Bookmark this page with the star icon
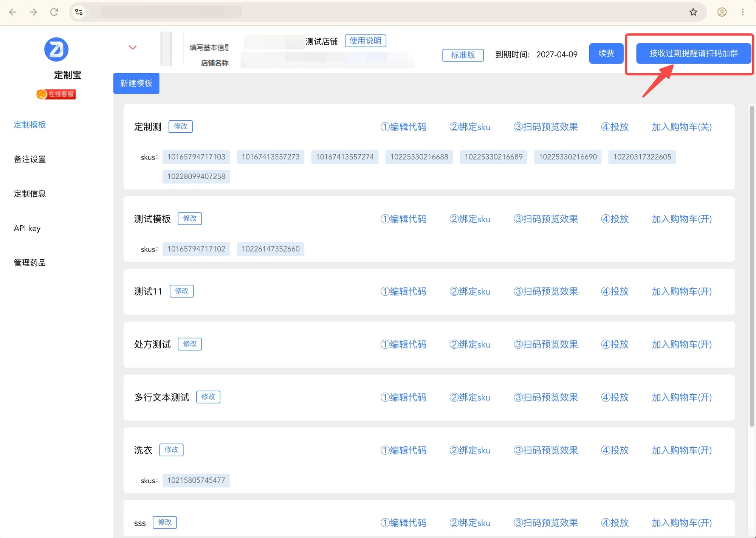756x538 pixels. [x=693, y=12]
